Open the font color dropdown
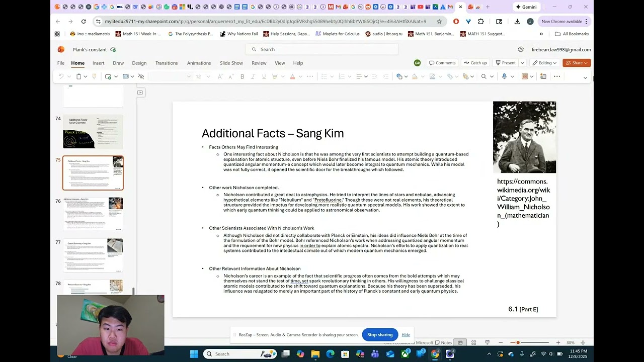 [x=301, y=76]
